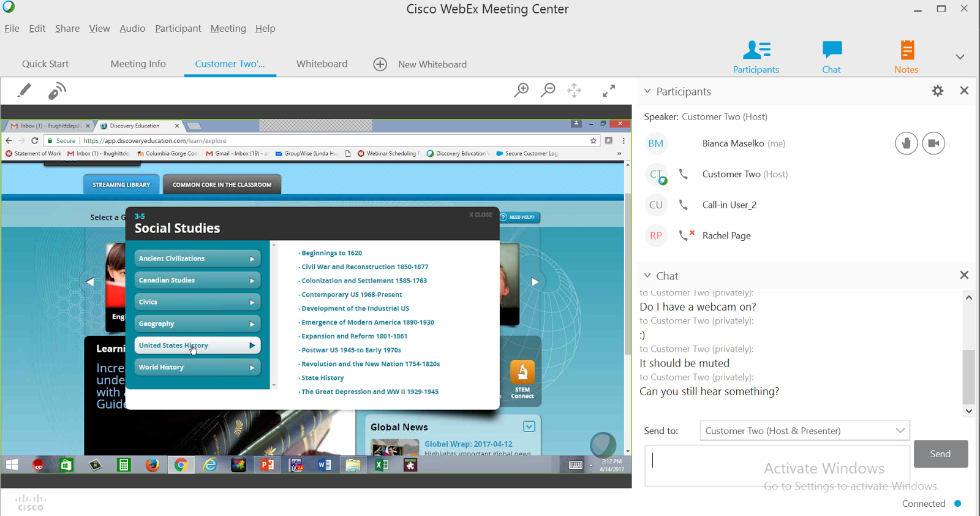Open Participants panel settings gear
980x516 pixels.
(x=938, y=91)
